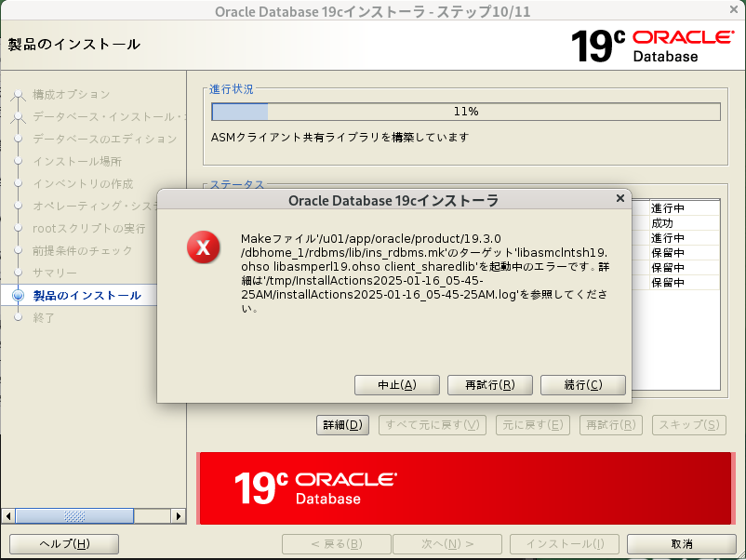Viewport: 746px width, 560px height.
Task: Click スキップ(S) skip button
Action: coord(689,425)
